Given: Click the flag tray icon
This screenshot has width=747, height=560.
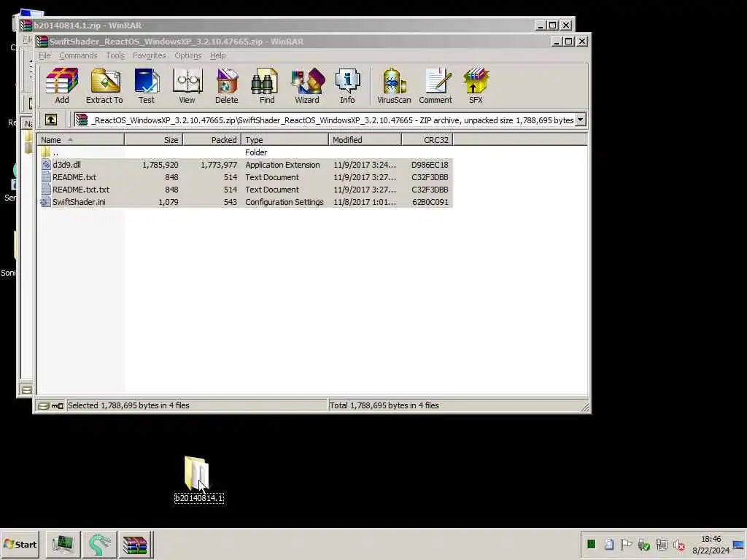Looking at the screenshot, I should coord(626,544).
